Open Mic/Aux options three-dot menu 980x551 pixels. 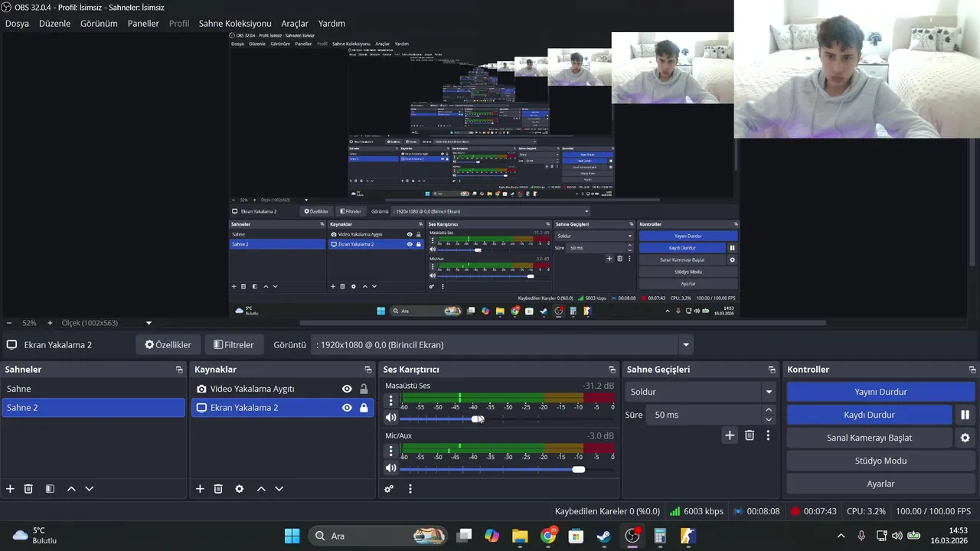click(390, 450)
